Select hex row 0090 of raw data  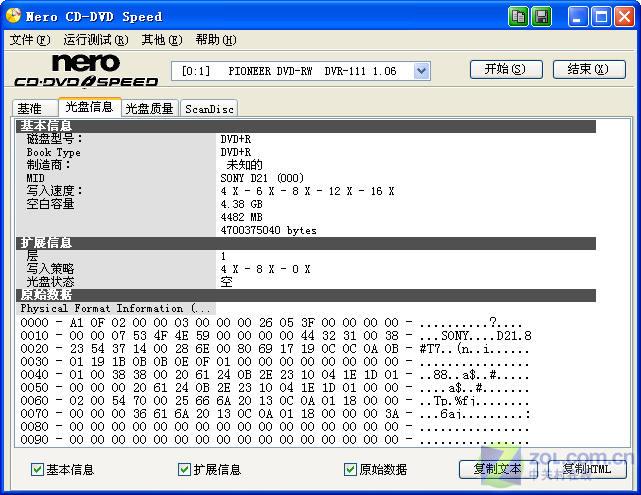[274, 440]
